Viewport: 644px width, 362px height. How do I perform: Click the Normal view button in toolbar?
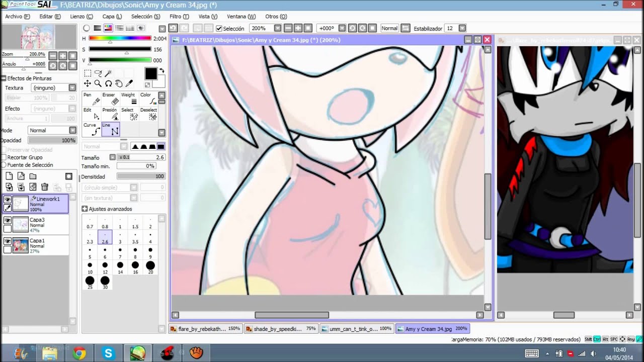pyautogui.click(x=389, y=28)
